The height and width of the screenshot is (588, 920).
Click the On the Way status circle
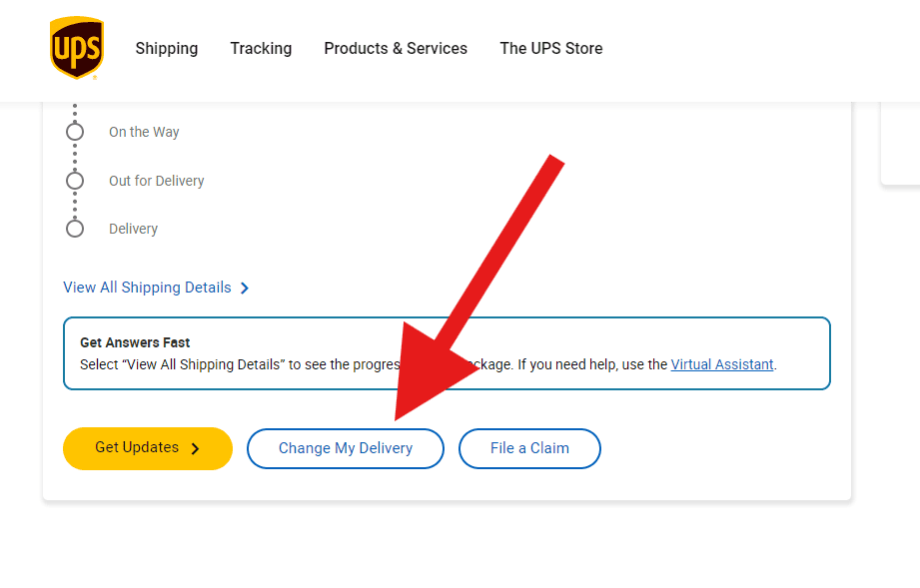75,132
